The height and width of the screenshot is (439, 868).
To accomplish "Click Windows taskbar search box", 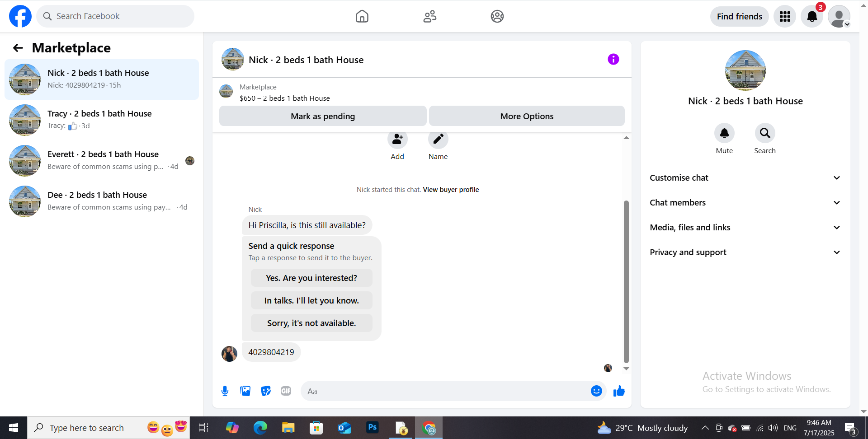I will (108, 428).
